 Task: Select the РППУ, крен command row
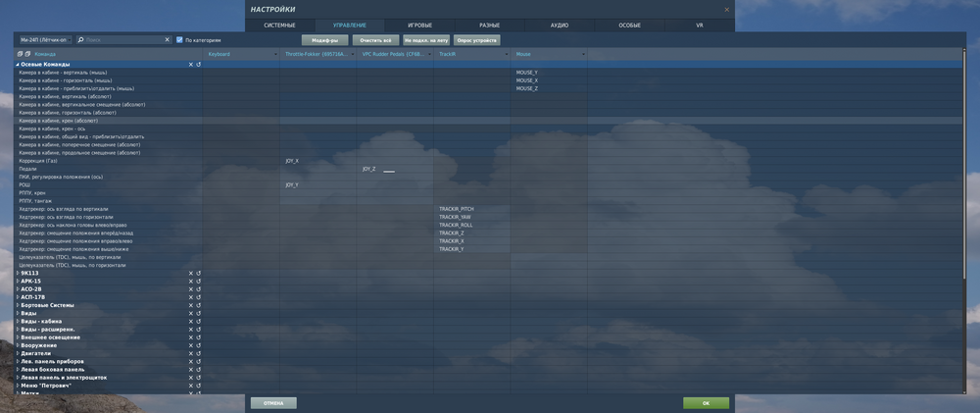[109, 192]
